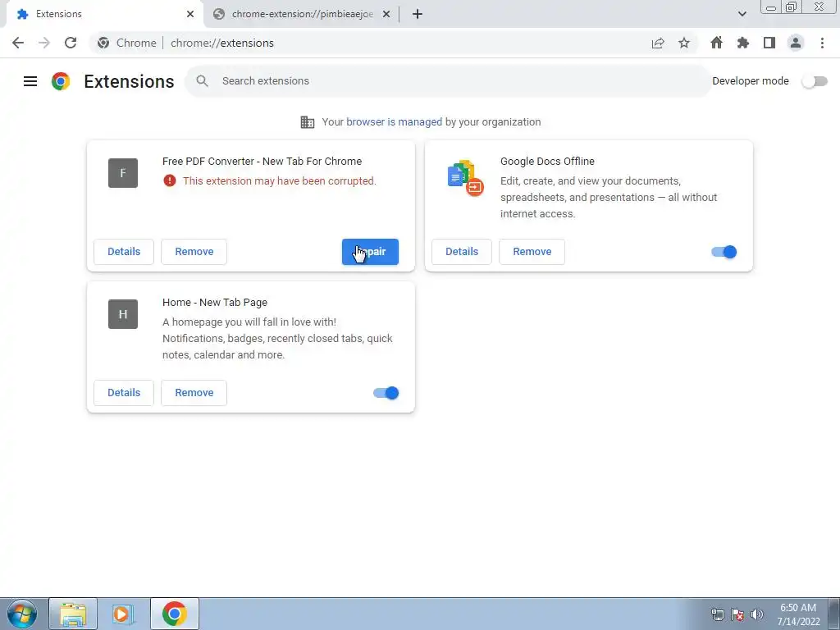Toggle Developer mode on

click(815, 81)
